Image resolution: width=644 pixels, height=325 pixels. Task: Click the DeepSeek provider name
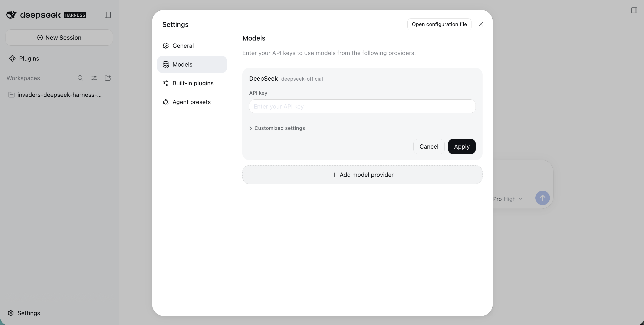[263, 79]
